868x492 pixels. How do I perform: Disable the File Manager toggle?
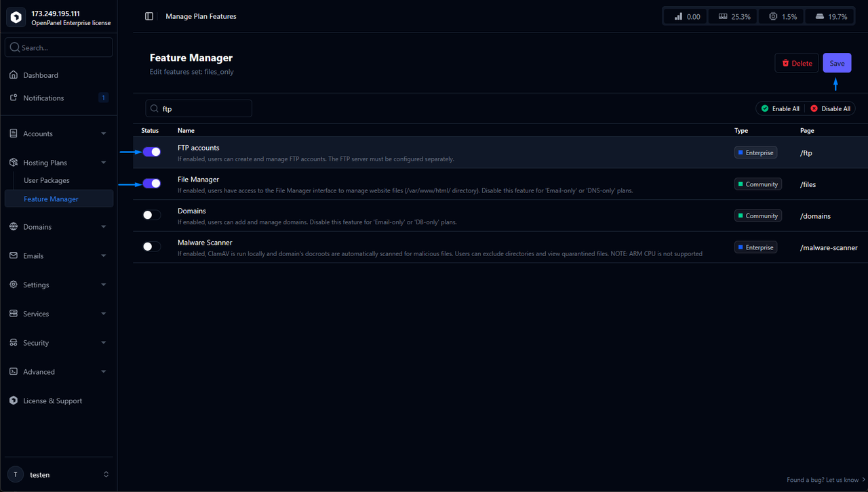click(152, 184)
